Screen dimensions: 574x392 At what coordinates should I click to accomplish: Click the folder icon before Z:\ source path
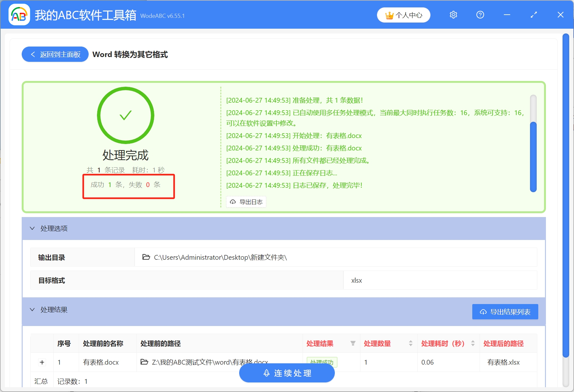click(x=144, y=362)
